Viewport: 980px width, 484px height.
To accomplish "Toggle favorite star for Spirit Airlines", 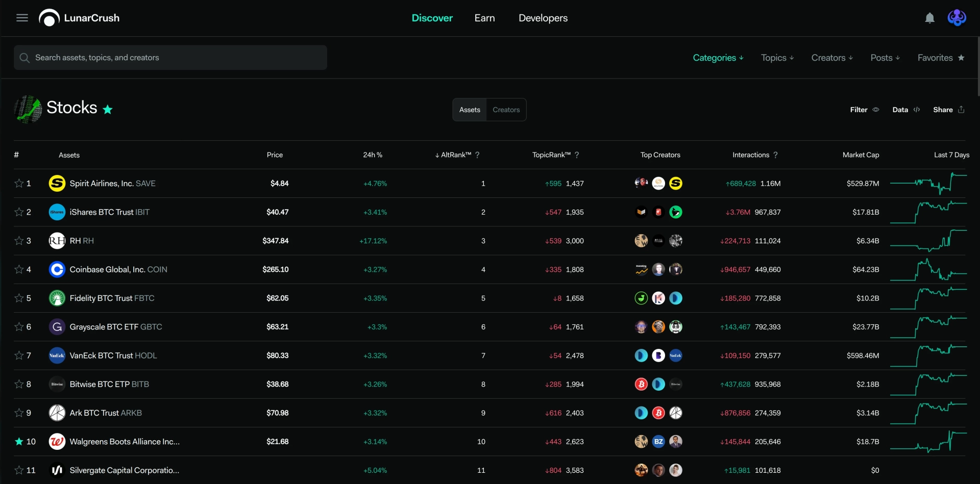I will click(x=19, y=183).
